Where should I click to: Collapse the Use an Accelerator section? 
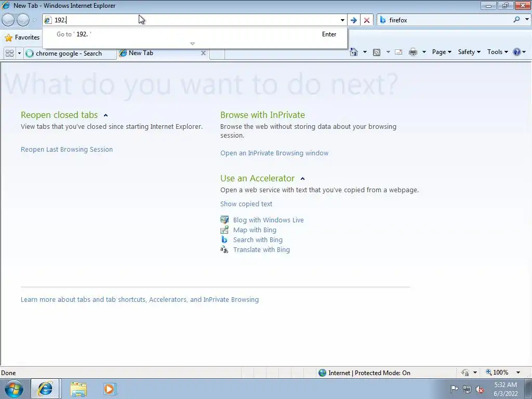tap(303, 179)
